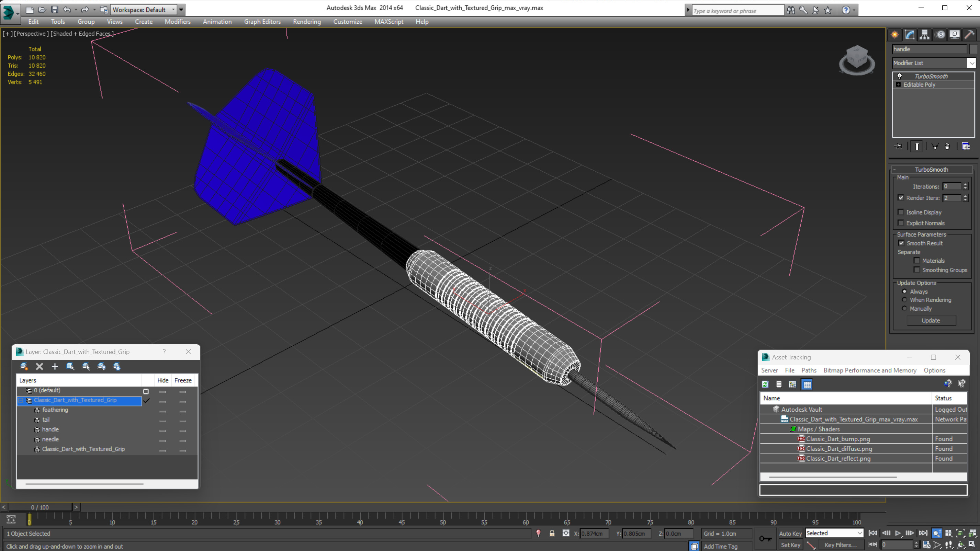Select the When Rendering update option
The width and height of the screenshot is (980, 551).
click(904, 300)
